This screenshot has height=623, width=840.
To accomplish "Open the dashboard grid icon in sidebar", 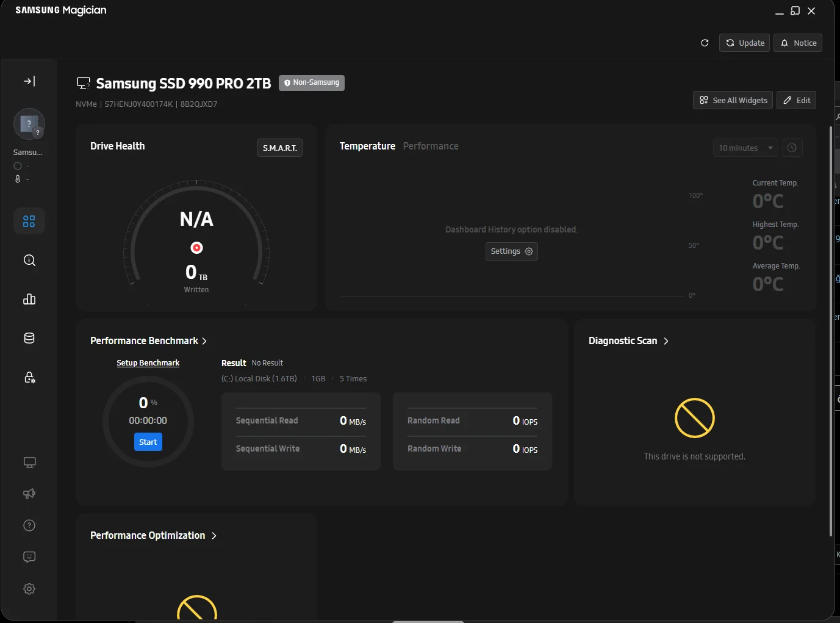I will click(x=29, y=221).
